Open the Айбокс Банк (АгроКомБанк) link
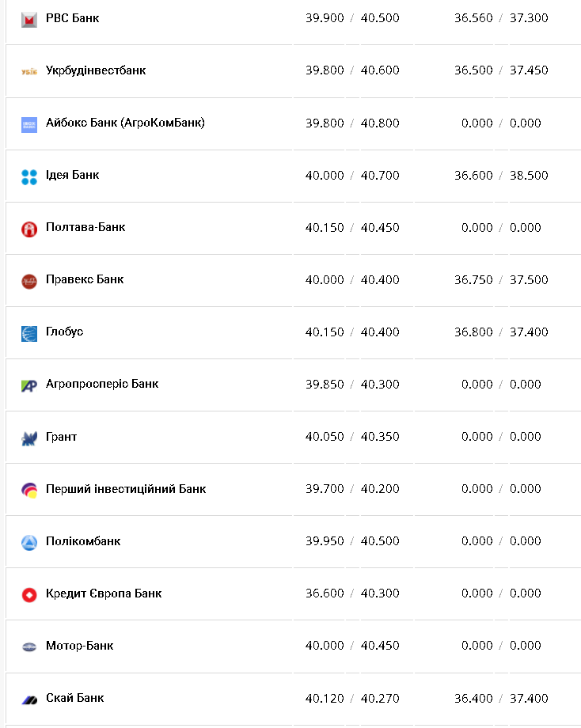Image resolution: width=581 pixels, height=728 pixels. pos(125,123)
